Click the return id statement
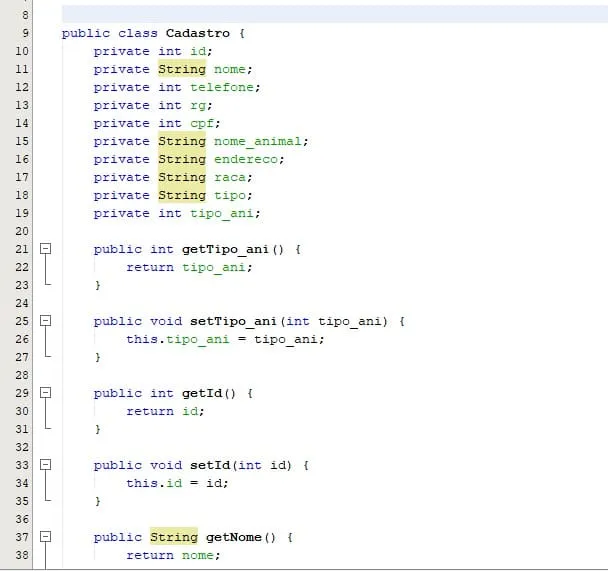608x571 pixels. pyautogui.click(x=165, y=411)
